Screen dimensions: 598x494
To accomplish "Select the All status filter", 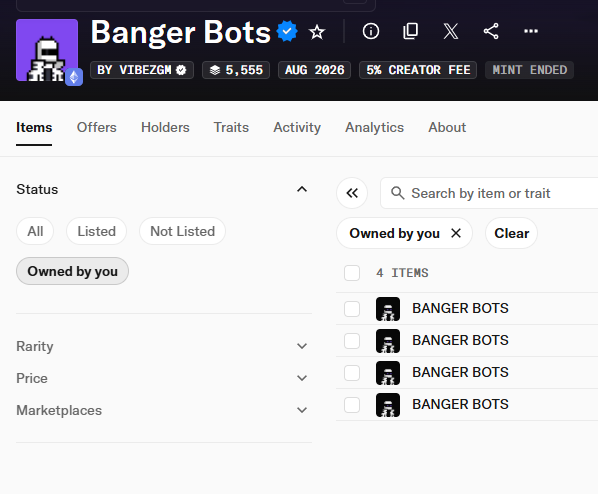I will [x=35, y=231].
